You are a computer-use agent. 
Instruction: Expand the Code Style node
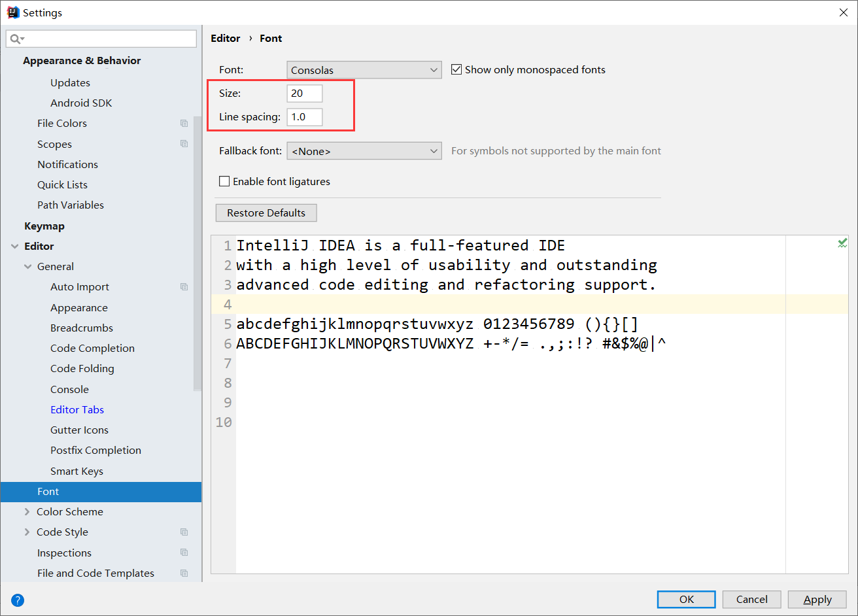tap(27, 532)
